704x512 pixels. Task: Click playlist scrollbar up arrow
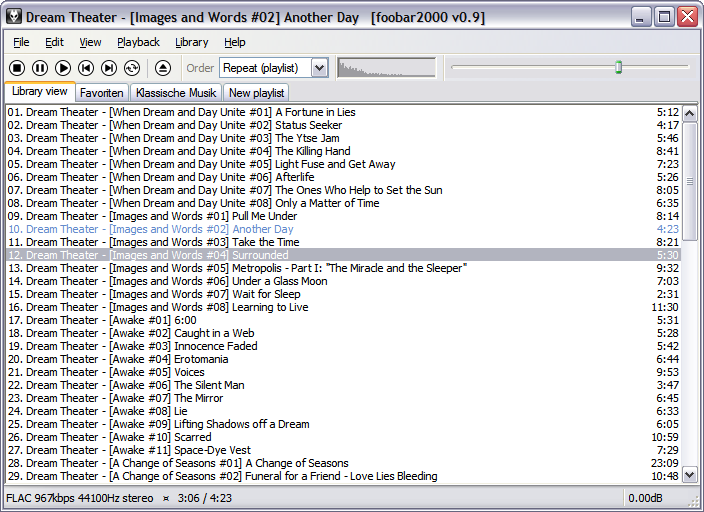(x=690, y=113)
